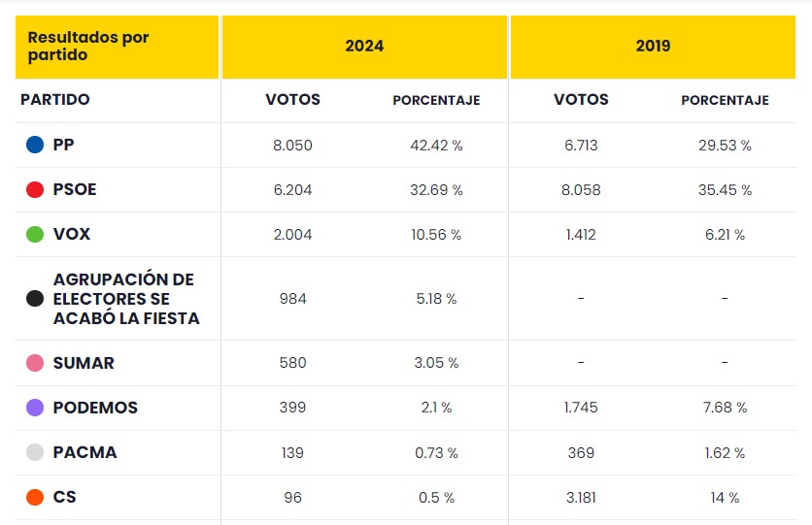
Task: Click VOX's 2024 percentage 10.56 %
Action: 436,235
